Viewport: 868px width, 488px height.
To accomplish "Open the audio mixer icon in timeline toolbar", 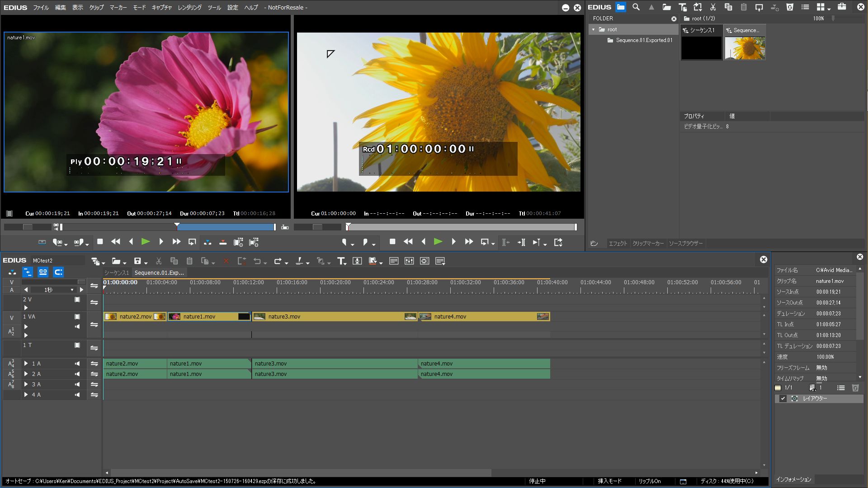I will coord(409,261).
